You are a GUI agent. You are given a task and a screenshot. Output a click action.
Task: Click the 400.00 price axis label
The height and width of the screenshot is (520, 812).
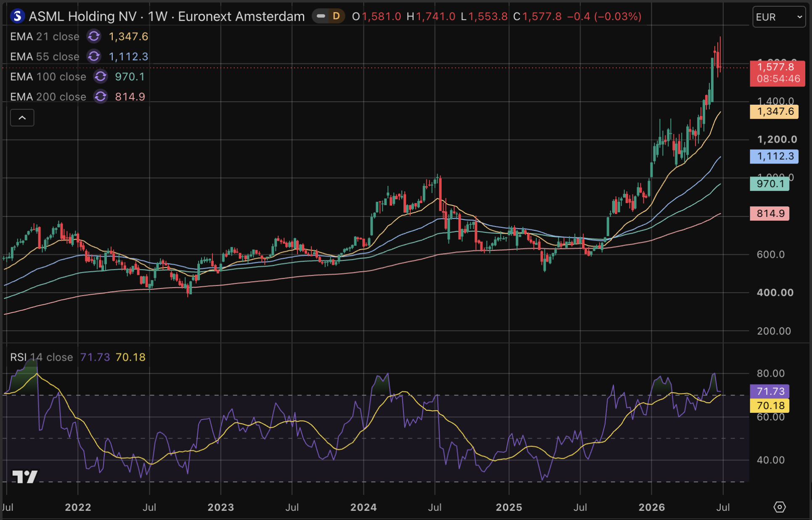point(775,293)
